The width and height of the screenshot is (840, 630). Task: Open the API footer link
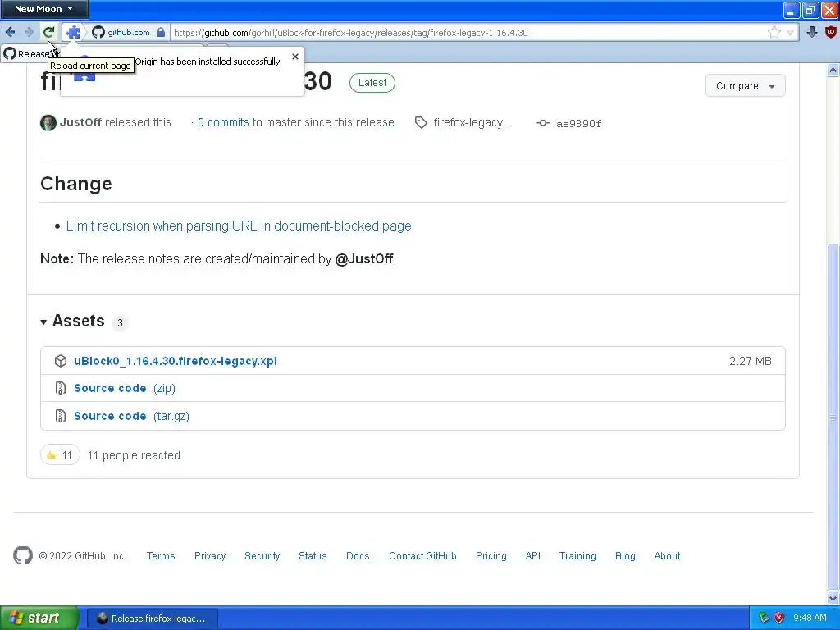[x=533, y=556]
